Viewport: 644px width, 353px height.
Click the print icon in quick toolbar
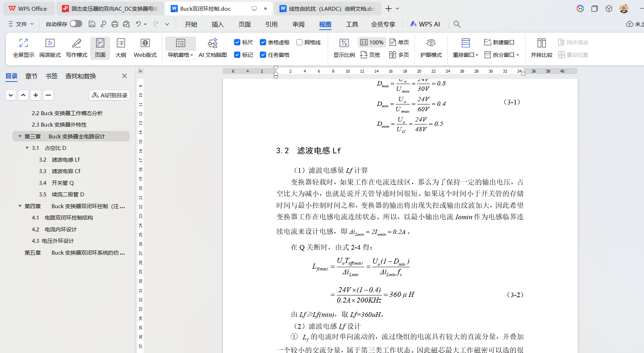tap(115, 24)
